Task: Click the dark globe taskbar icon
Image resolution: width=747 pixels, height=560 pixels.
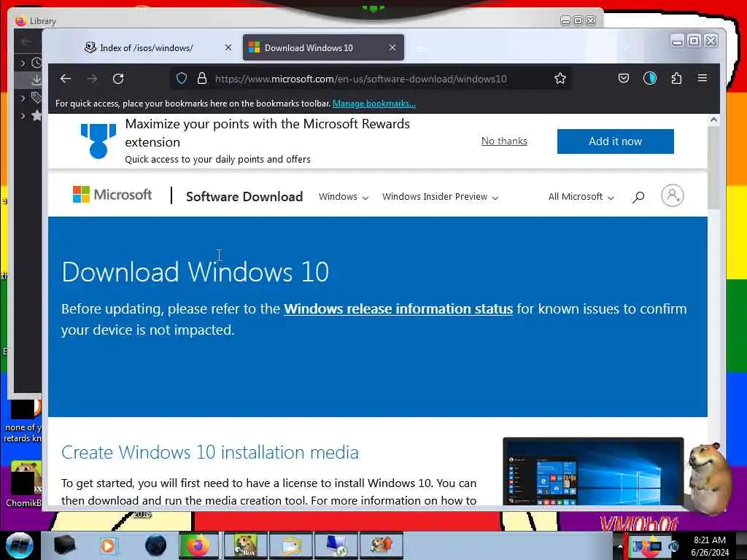Action: [x=155, y=545]
